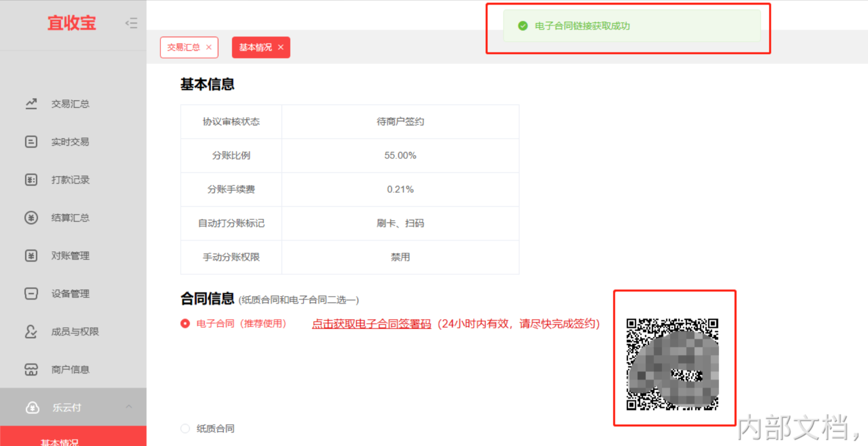Close the 交易汇总 tab
Image resolution: width=868 pixels, height=446 pixels.
[x=209, y=47]
